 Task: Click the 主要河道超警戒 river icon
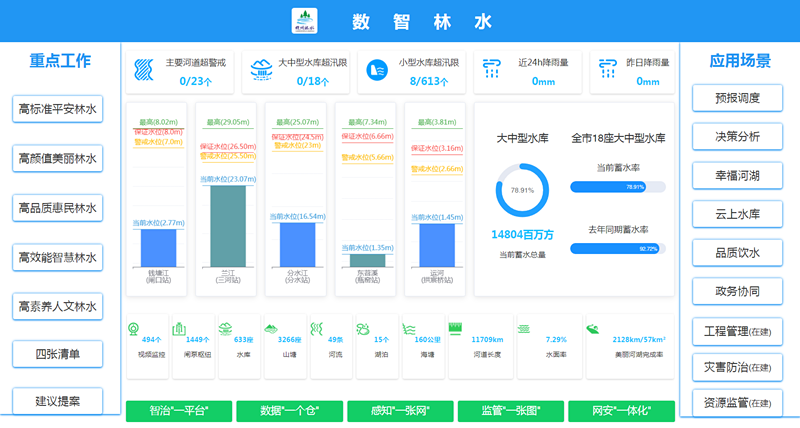(x=146, y=70)
